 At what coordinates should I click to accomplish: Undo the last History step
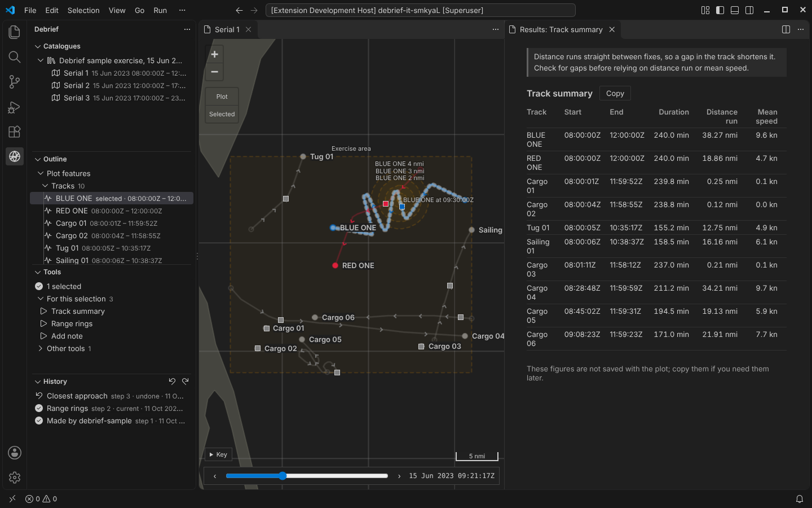pos(172,382)
